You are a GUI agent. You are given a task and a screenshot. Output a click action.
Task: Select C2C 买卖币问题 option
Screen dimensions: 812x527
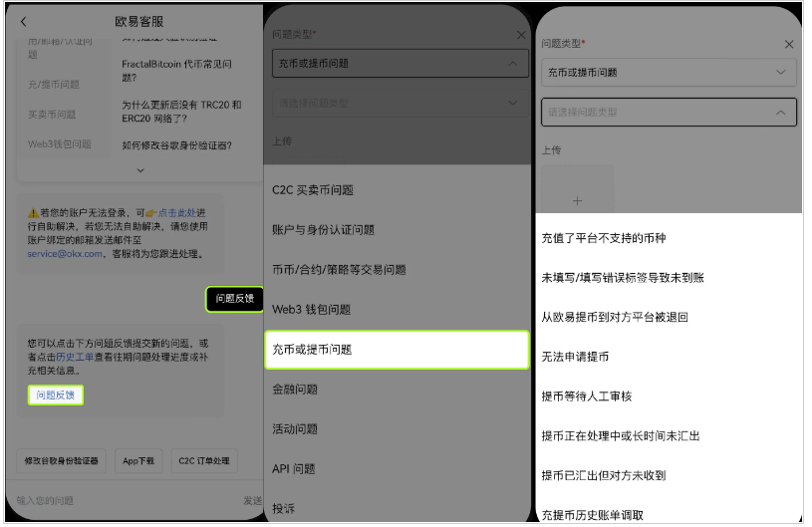pyautogui.click(x=313, y=190)
